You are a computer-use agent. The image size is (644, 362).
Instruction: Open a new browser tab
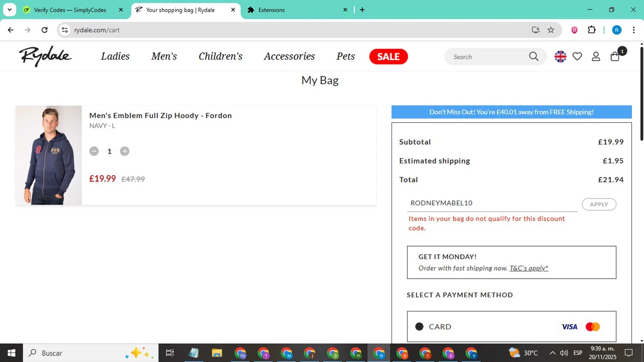(x=362, y=10)
